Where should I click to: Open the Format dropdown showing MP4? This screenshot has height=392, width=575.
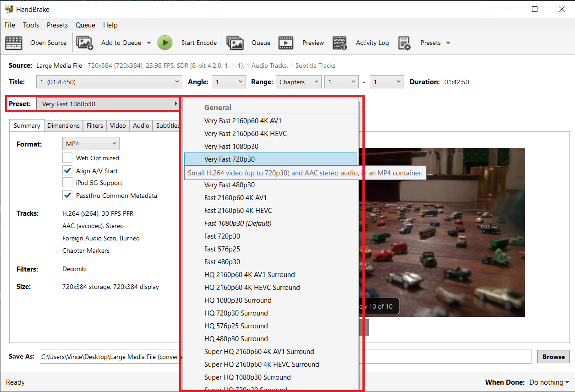coord(91,143)
